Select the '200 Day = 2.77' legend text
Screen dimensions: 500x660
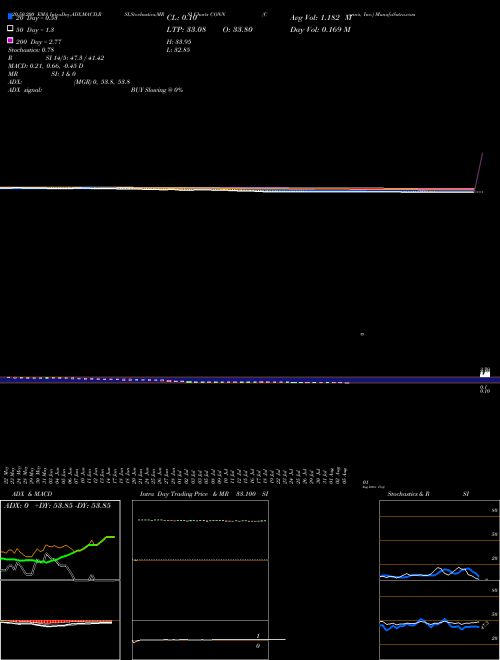(x=38, y=42)
